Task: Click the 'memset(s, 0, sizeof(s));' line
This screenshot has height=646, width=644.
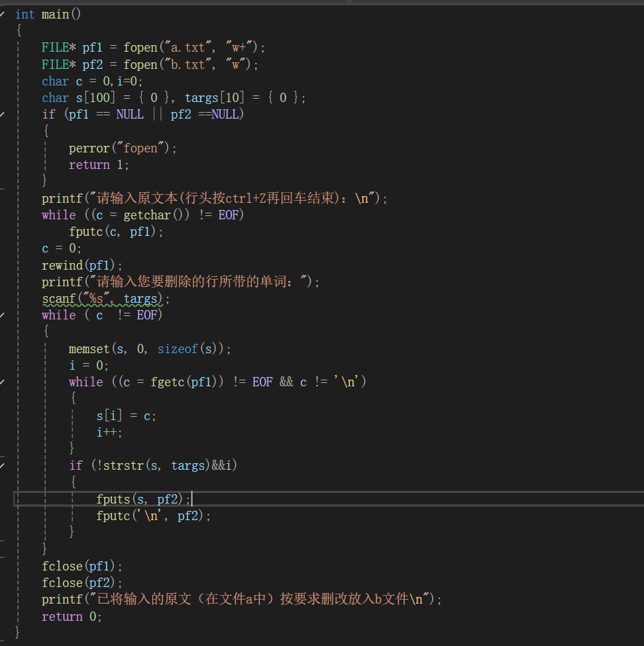Action: (150, 349)
